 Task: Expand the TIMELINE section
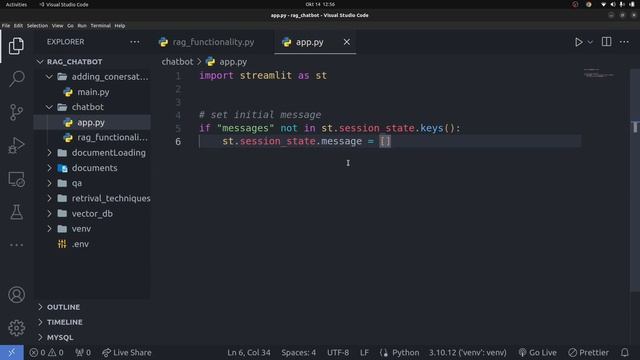(x=92, y=322)
